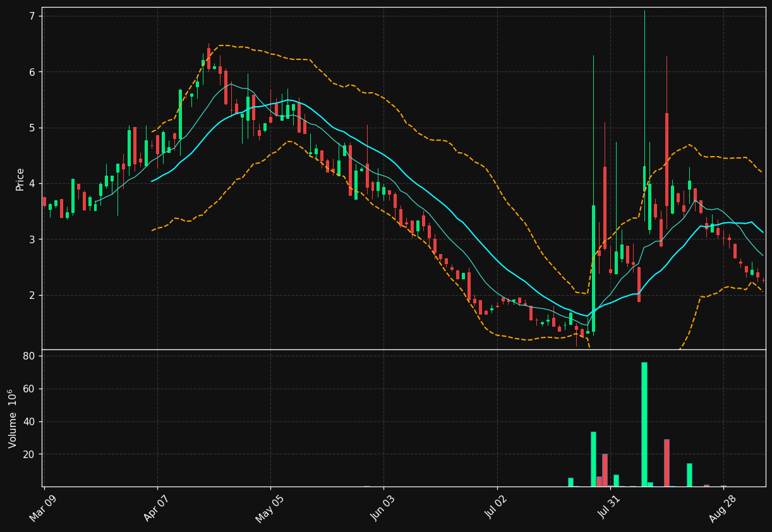Screen dimensions: 772x532
Task: Click the 'Volume 10⁶' axis title
Action: click(12, 418)
